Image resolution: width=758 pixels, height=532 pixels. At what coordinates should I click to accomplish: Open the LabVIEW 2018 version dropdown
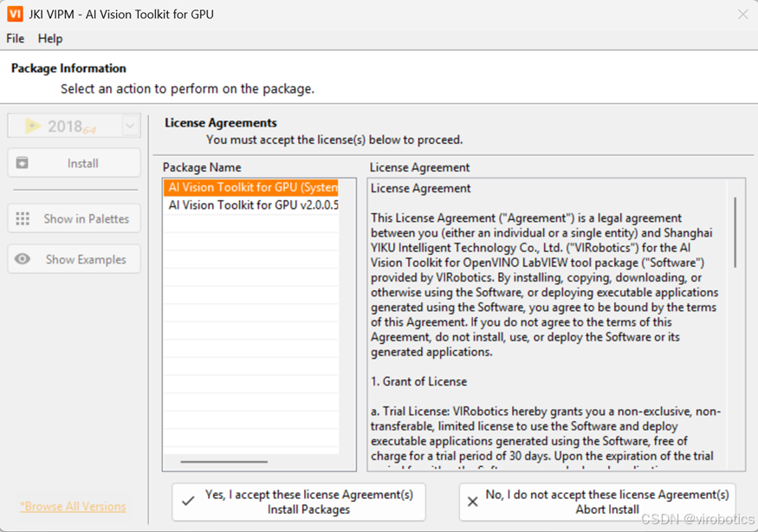(130, 127)
